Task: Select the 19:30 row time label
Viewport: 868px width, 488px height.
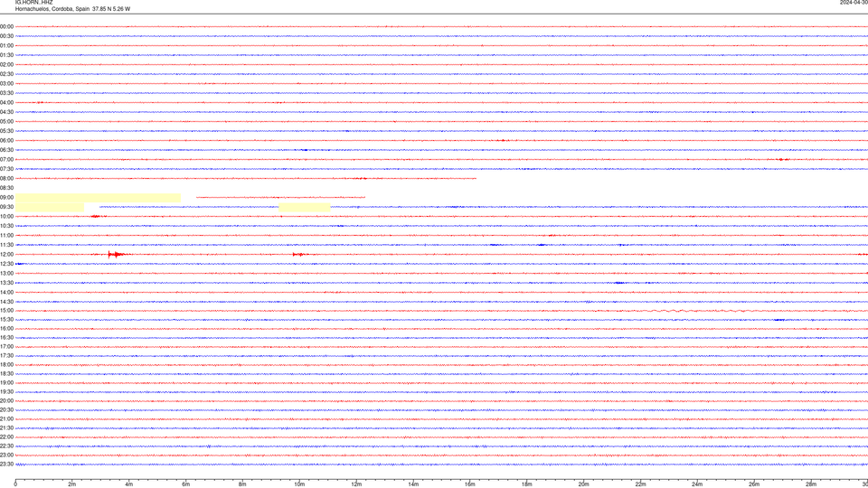Action: click(6, 391)
